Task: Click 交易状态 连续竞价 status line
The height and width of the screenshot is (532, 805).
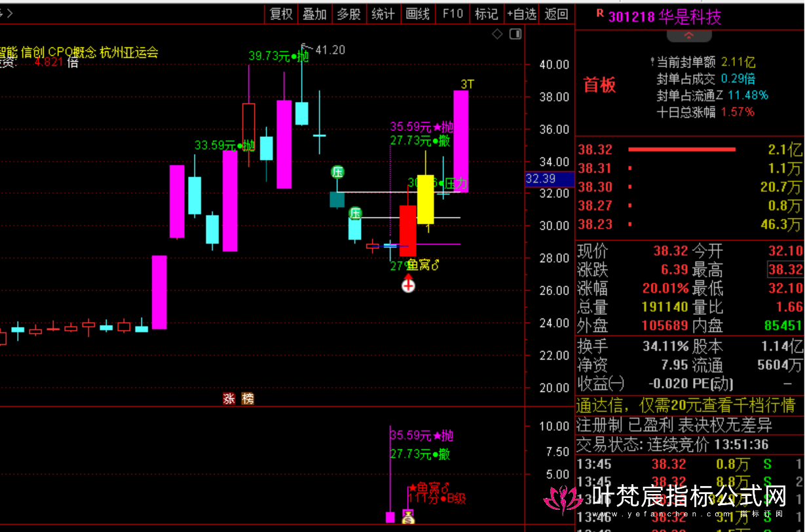Action: 672,445
